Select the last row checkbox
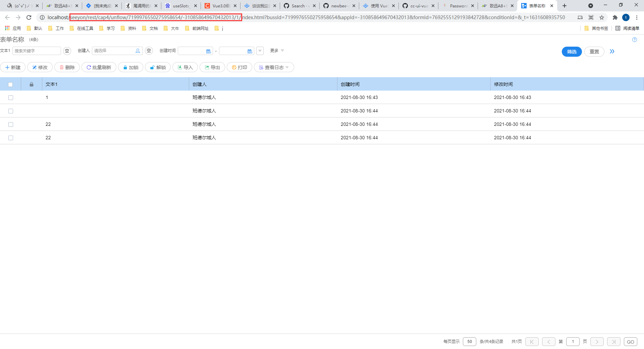Viewport: 644px width, 349px height. 11,138
